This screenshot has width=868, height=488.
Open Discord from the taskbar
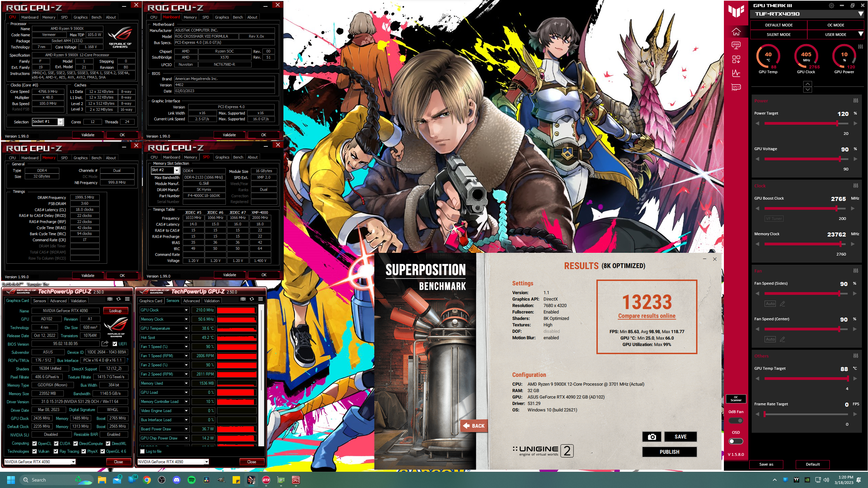(x=177, y=480)
